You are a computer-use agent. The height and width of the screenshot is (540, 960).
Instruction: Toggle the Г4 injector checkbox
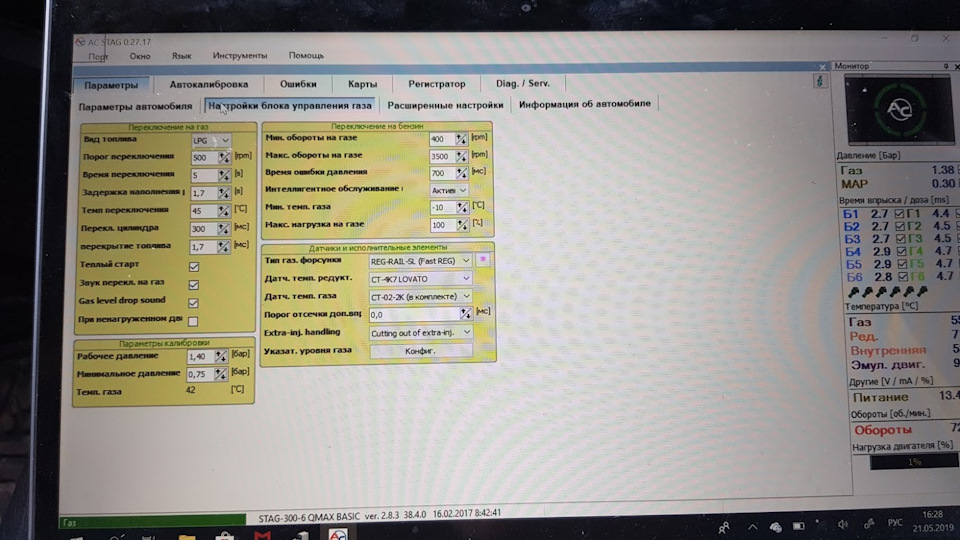click(901, 251)
